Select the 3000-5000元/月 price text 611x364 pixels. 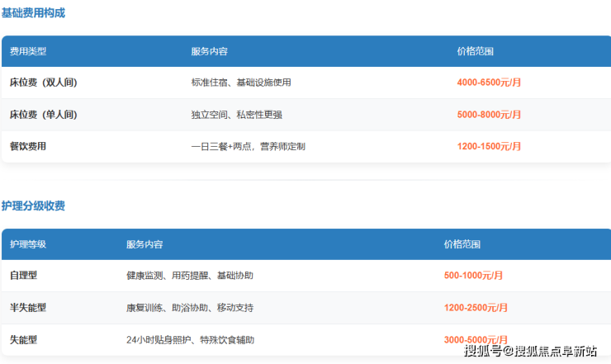[x=476, y=339]
